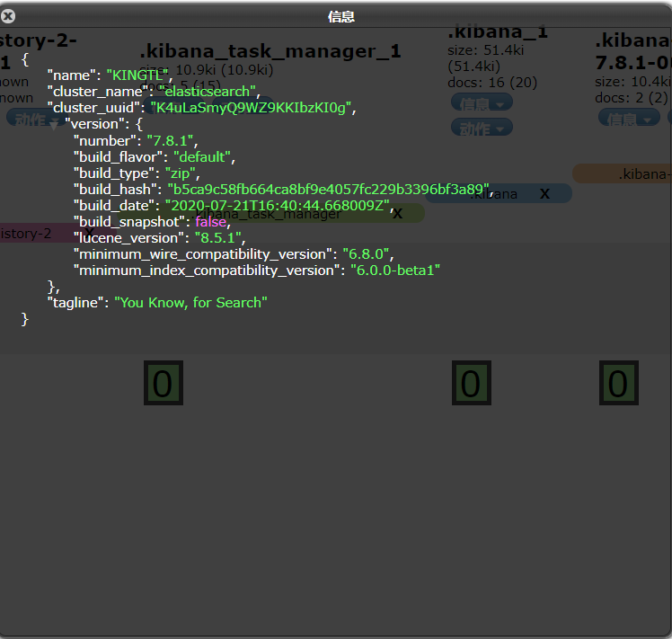Select the build_date timestamp value
672x639 pixels.
tap(278, 206)
